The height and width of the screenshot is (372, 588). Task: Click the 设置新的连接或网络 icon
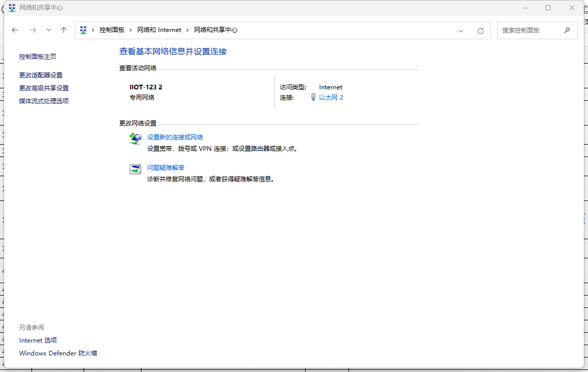click(x=135, y=139)
